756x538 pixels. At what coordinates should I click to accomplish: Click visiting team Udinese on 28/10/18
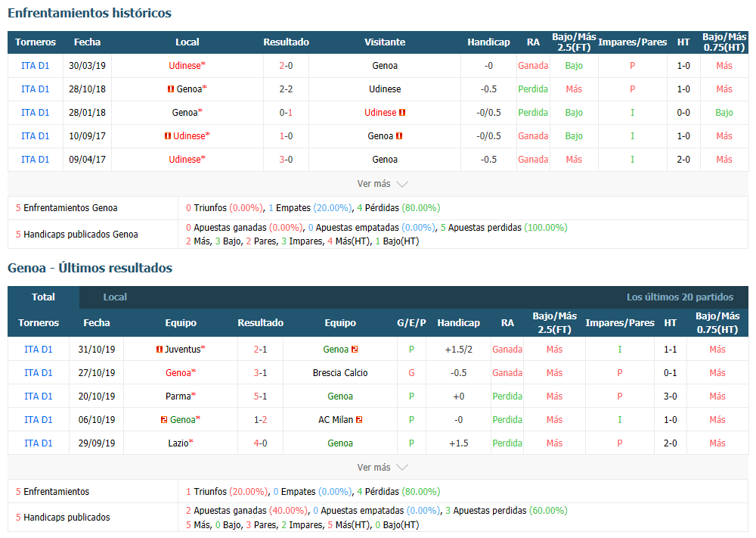pyautogui.click(x=385, y=89)
